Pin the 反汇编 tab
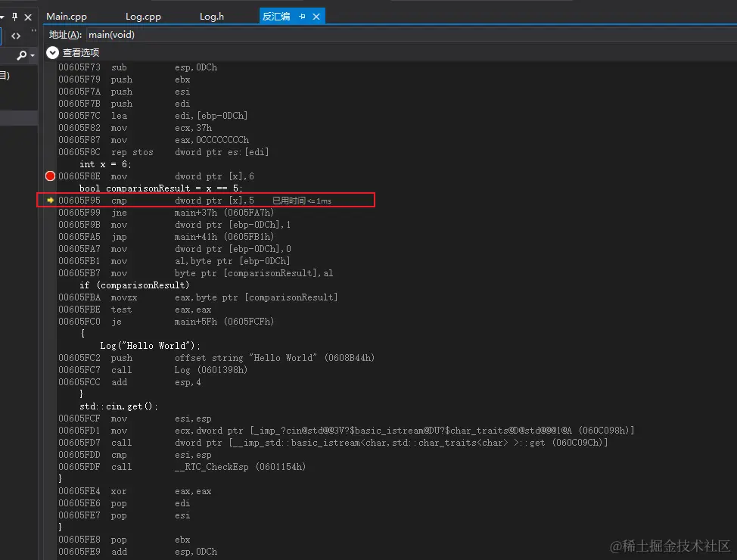737x560 pixels. tap(302, 17)
